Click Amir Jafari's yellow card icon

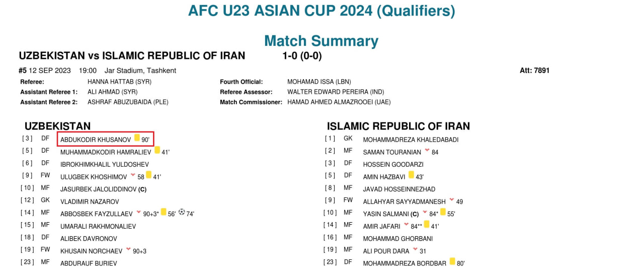point(427,224)
